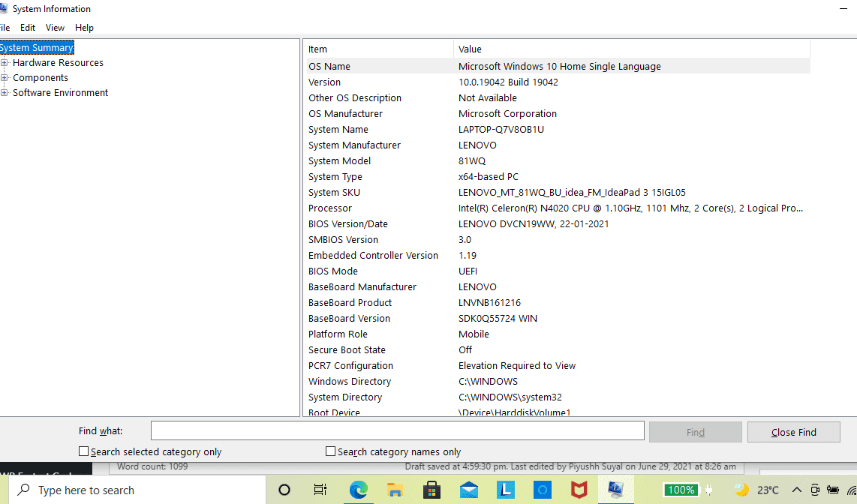
Task: Click the Find button
Action: (x=695, y=432)
